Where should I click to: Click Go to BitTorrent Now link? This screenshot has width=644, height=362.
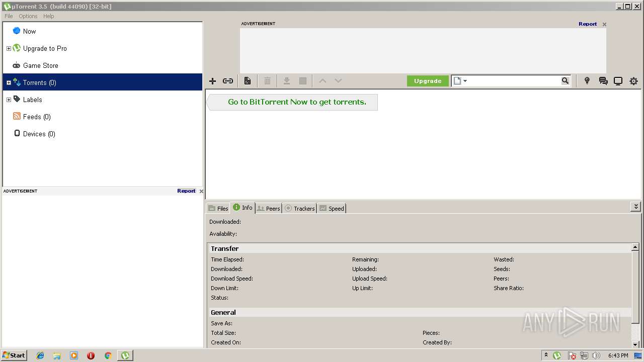click(x=297, y=102)
